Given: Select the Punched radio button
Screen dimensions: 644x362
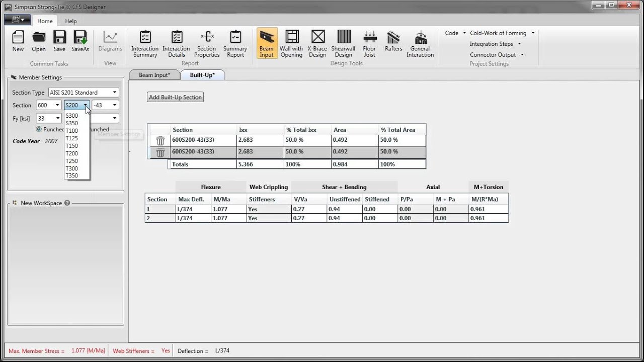Looking at the screenshot, I should click(x=39, y=129).
